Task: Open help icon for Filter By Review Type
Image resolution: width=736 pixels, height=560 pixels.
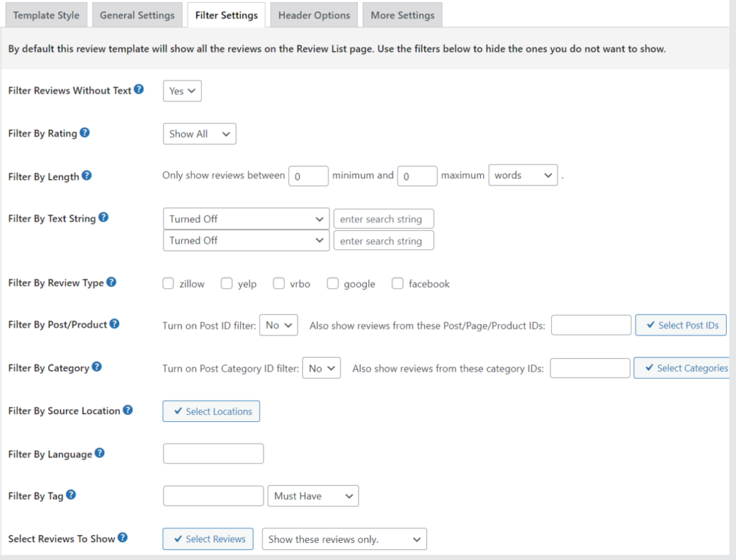Action: [111, 282]
